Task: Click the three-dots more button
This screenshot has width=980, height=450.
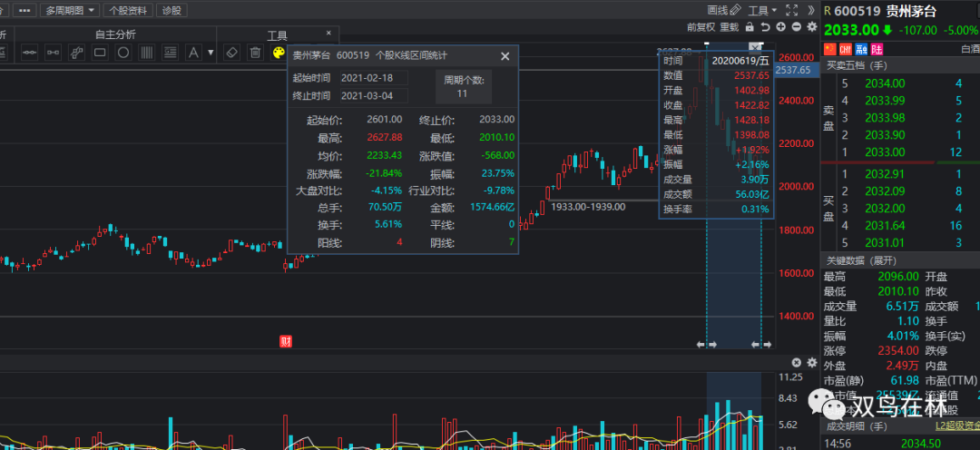Action: coord(24,11)
